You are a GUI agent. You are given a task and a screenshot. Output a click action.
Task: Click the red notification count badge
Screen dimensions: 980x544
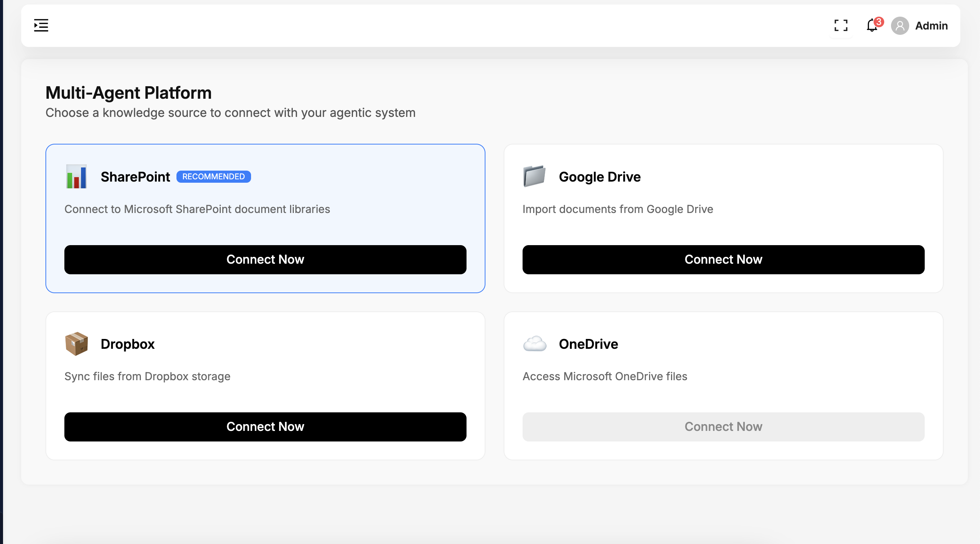[879, 22]
